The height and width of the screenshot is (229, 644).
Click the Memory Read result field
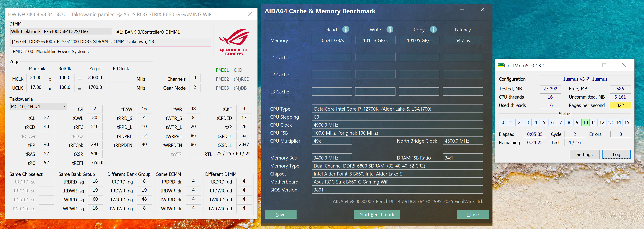(x=331, y=41)
